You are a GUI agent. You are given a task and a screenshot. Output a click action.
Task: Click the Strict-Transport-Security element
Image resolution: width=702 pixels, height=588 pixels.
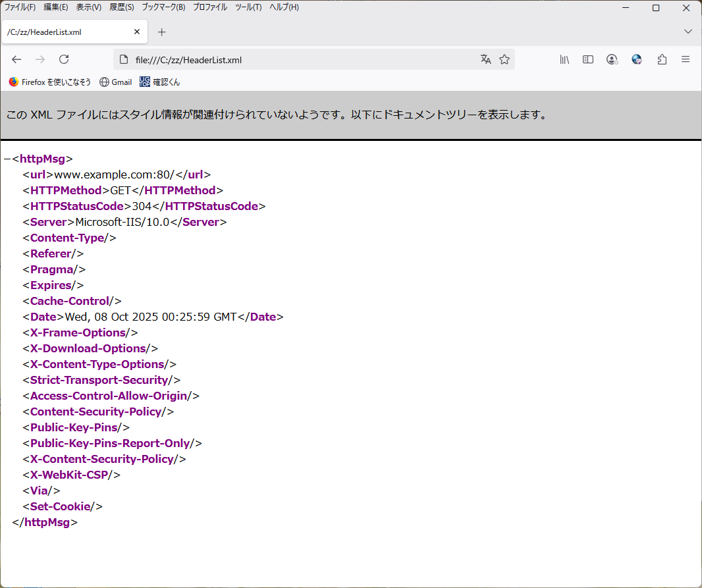coord(101,380)
